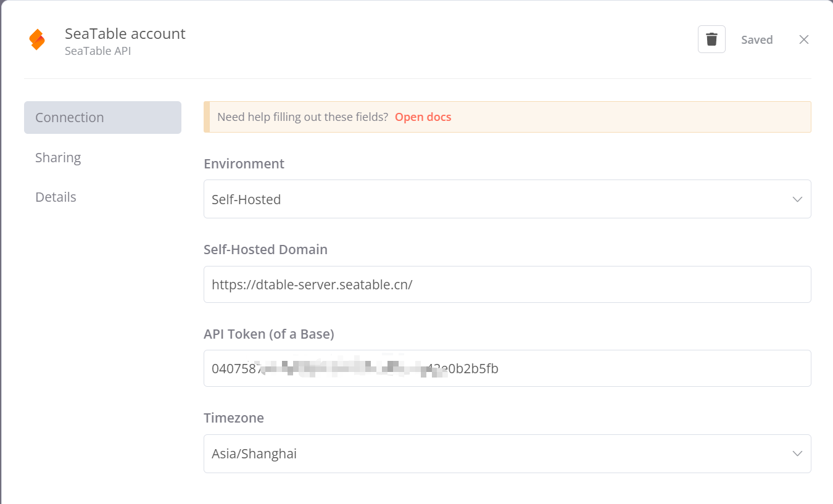The width and height of the screenshot is (833, 504).
Task: Click the API Token (of a Base) label
Action: tap(269, 334)
